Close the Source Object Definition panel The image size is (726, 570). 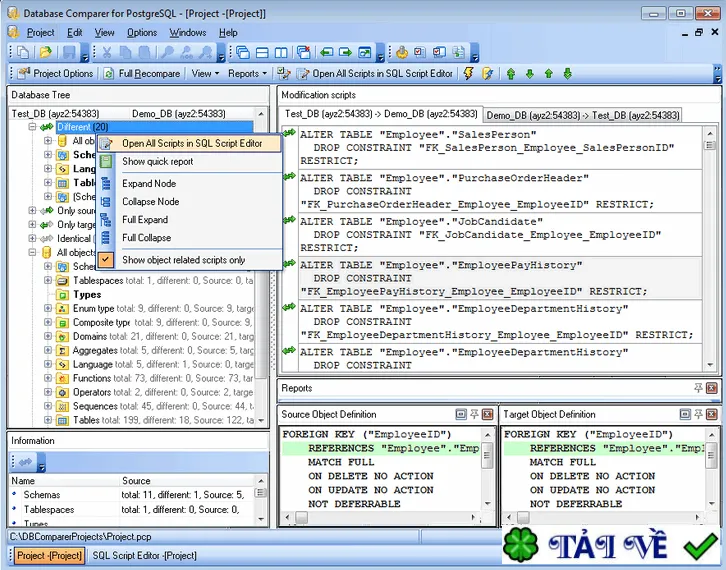pos(487,414)
